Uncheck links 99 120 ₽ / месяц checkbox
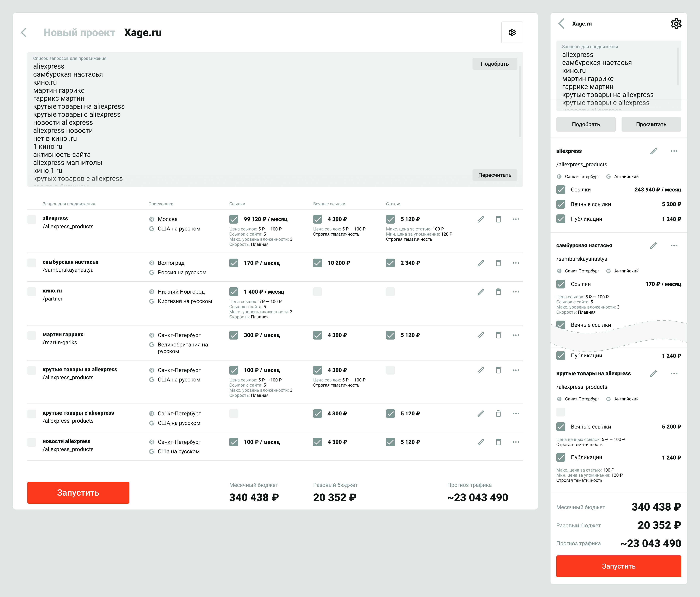 [234, 219]
